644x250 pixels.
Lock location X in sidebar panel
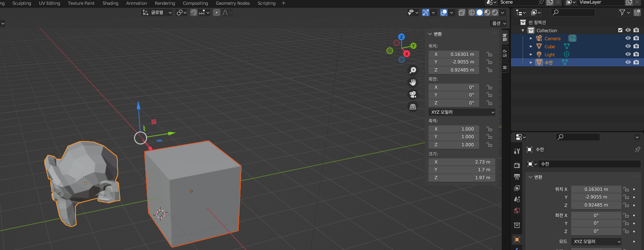click(489, 54)
